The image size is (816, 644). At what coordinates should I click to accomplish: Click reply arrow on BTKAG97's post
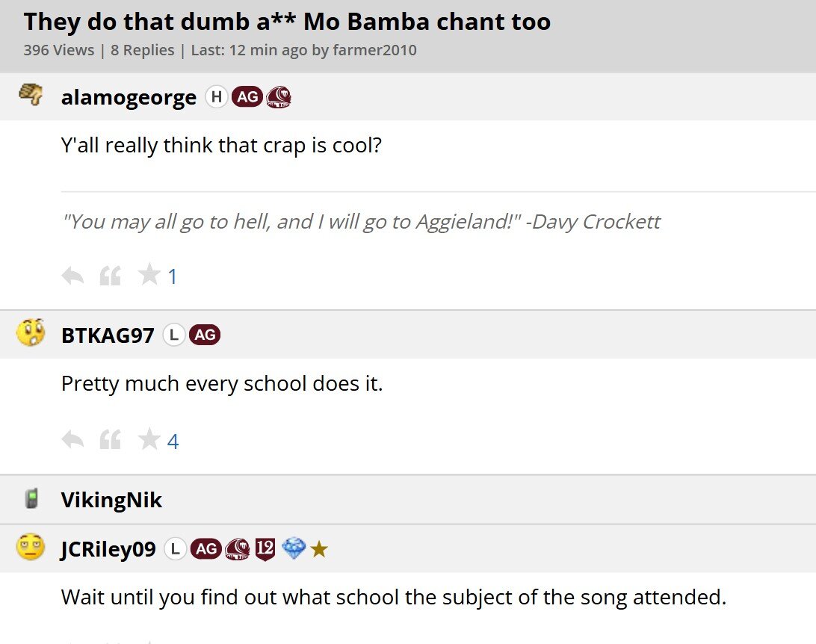[x=72, y=441]
